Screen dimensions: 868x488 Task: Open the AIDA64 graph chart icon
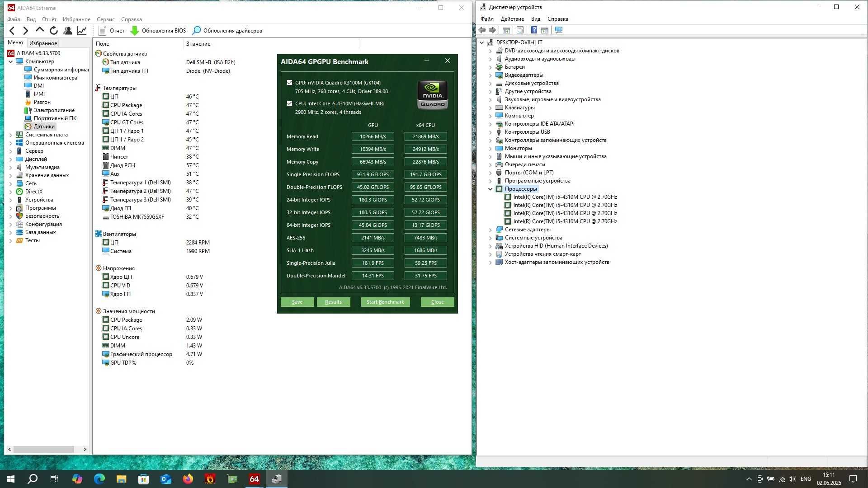(x=82, y=31)
